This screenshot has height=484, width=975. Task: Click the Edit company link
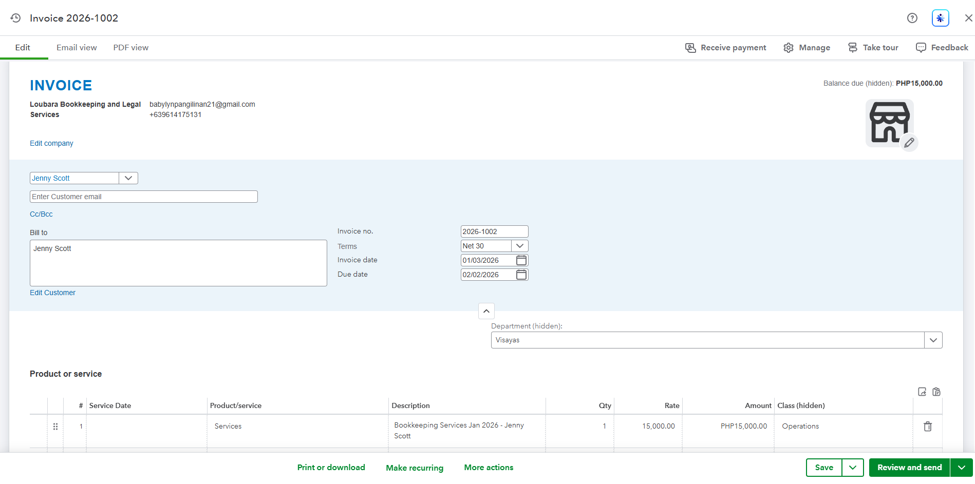52,143
